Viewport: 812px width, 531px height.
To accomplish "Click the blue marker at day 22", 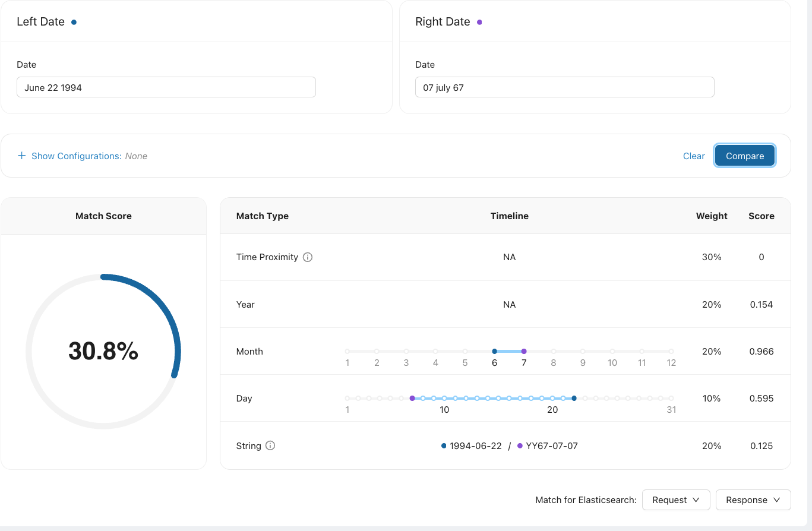I will pyautogui.click(x=574, y=398).
